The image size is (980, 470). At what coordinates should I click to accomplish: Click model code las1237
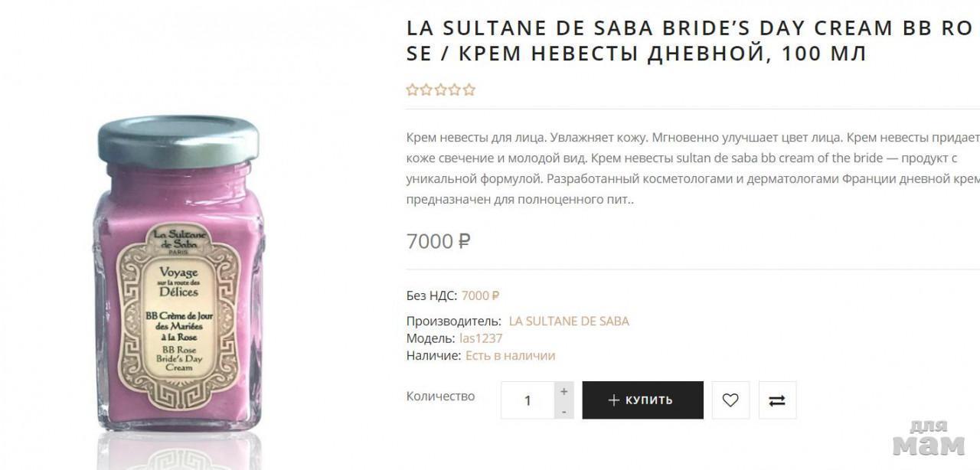pyautogui.click(x=481, y=338)
